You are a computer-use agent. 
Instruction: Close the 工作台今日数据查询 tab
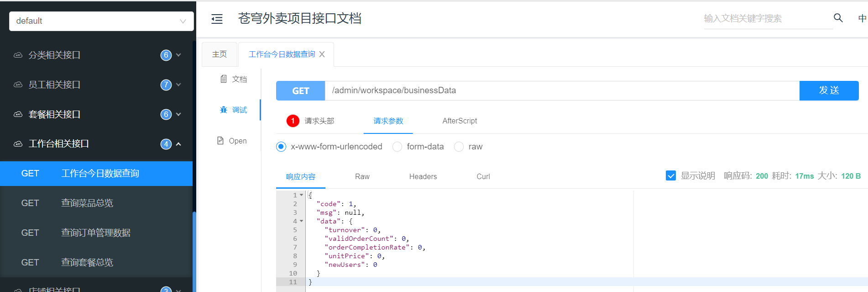[322, 54]
